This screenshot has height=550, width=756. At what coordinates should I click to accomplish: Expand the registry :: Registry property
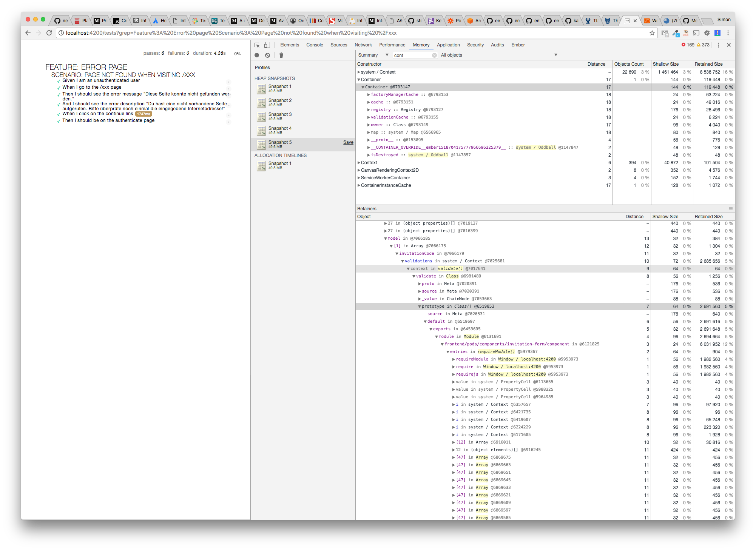point(369,110)
